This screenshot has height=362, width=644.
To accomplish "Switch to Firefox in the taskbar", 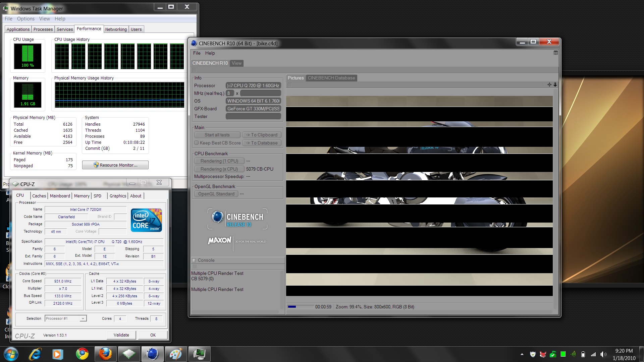I will tap(105, 354).
